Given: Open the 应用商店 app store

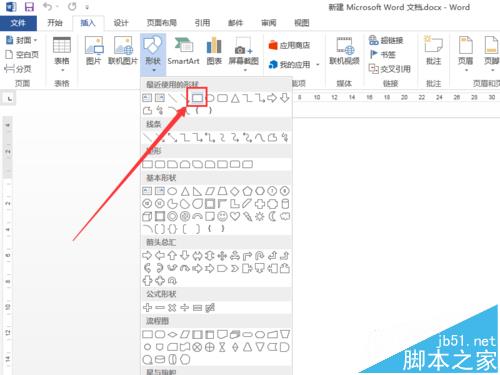Looking at the screenshot, I should tap(289, 45).
